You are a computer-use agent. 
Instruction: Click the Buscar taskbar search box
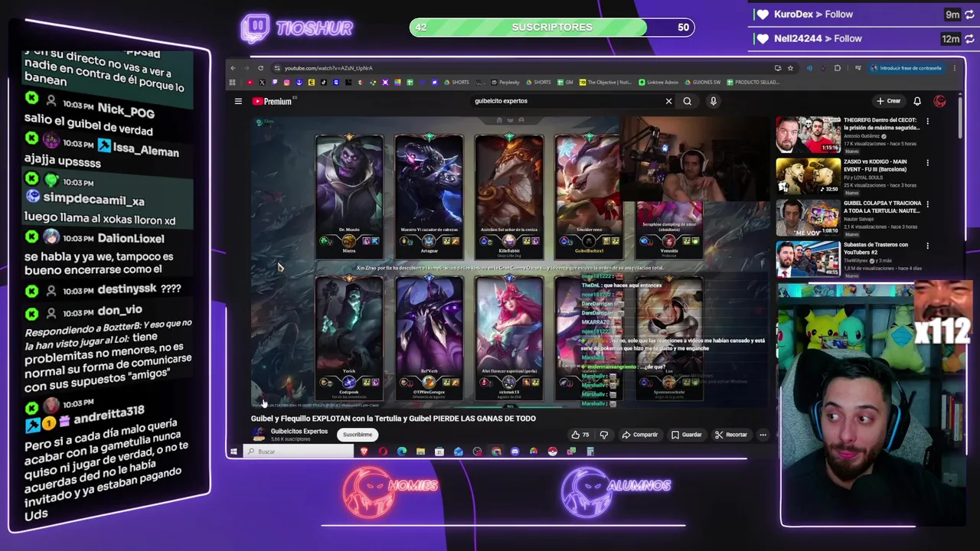[x=299, y=452]
